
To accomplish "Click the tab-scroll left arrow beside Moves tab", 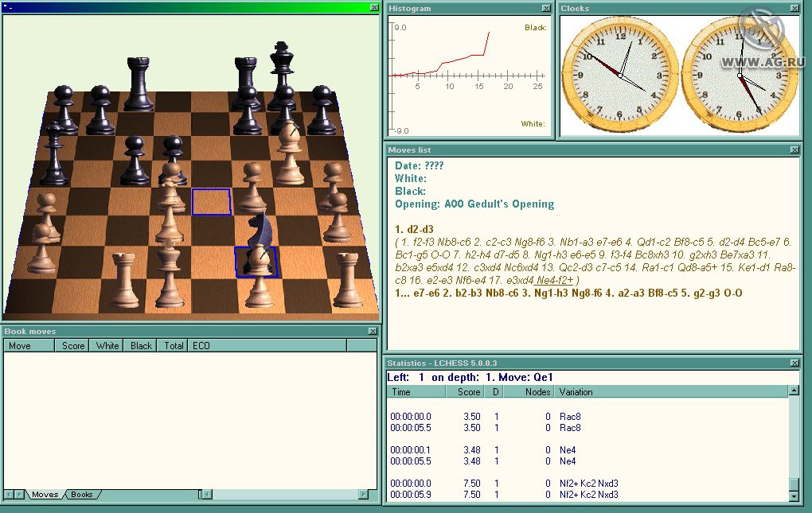I will coord(10,495).
